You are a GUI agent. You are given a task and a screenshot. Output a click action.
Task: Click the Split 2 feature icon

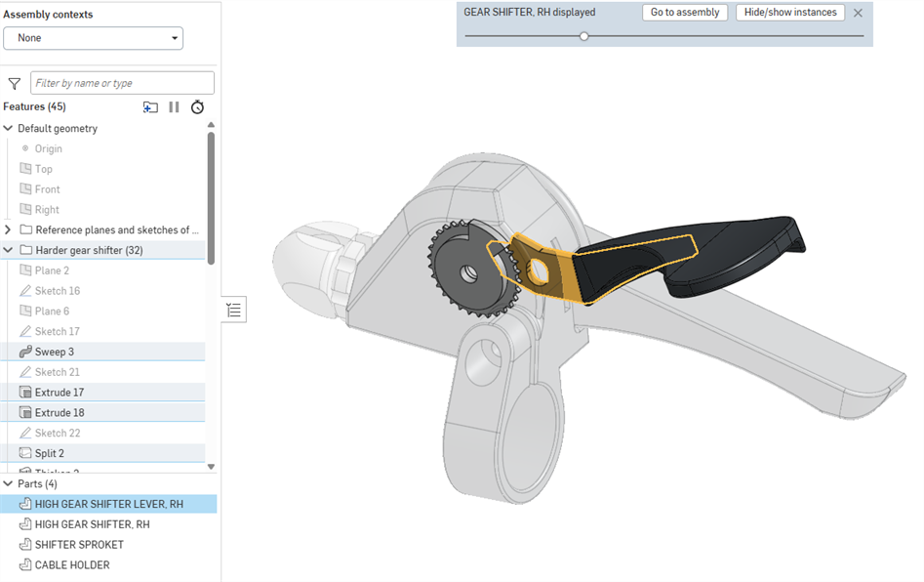pos(25,453)
